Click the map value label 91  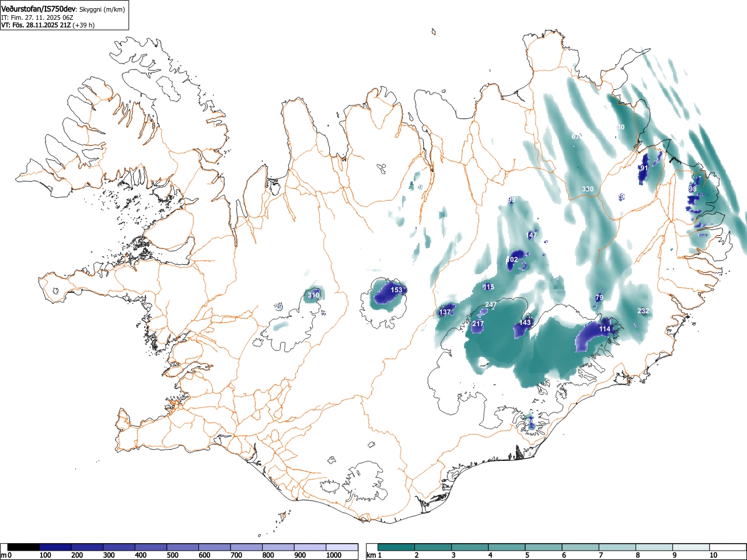click(x=644, y=168)
